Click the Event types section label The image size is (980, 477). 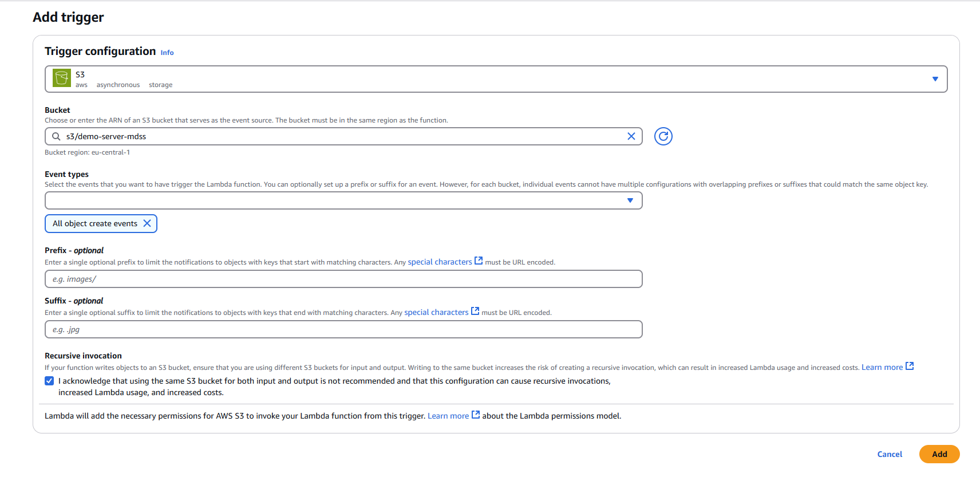(66, 174)
